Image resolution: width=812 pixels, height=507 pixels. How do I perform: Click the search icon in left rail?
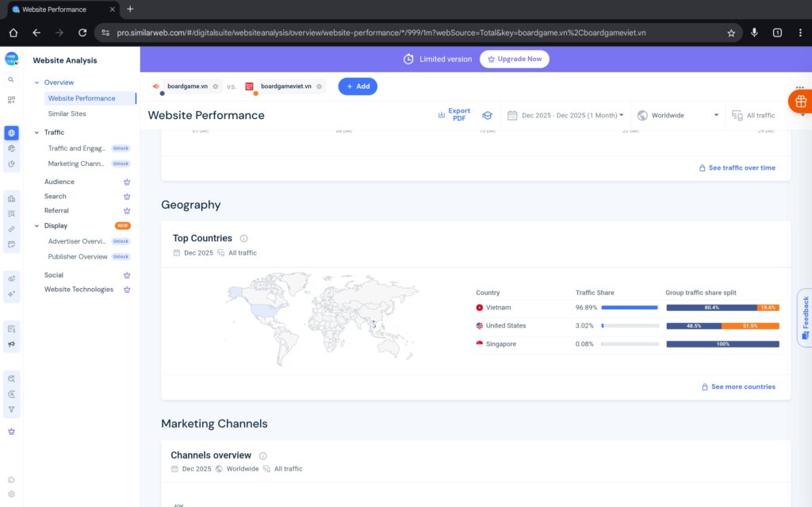coord(11,80)
